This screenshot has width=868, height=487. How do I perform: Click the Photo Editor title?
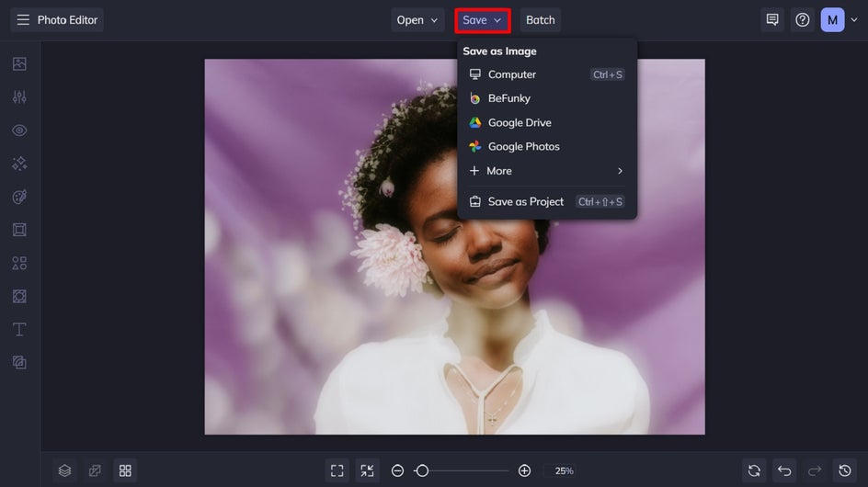[67, 20]
